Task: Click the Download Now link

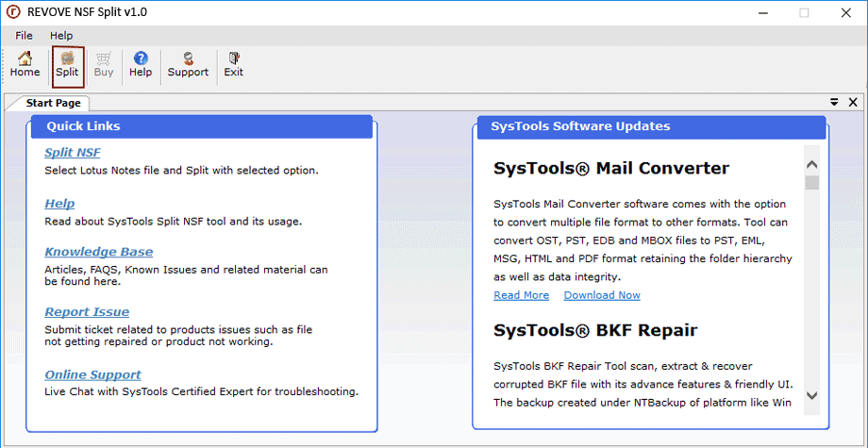Action: pos(602,295)
